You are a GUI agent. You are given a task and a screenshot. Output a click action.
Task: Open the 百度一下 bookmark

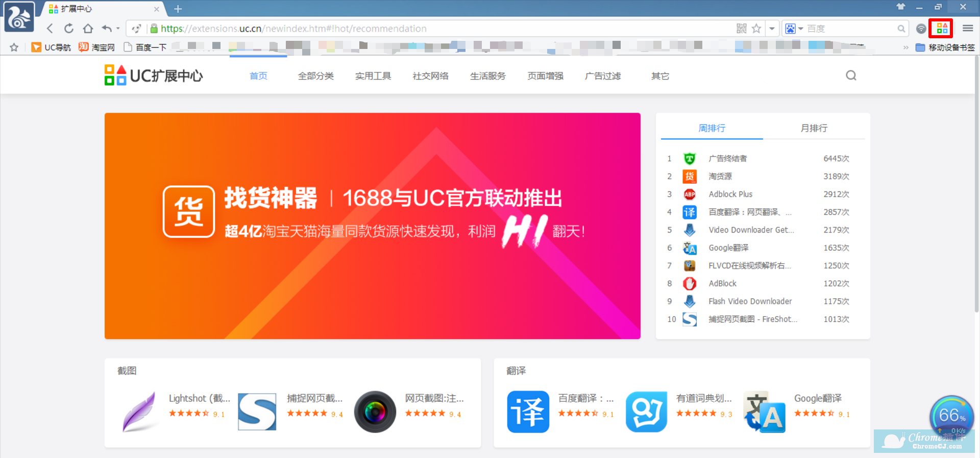pos(145,47)
